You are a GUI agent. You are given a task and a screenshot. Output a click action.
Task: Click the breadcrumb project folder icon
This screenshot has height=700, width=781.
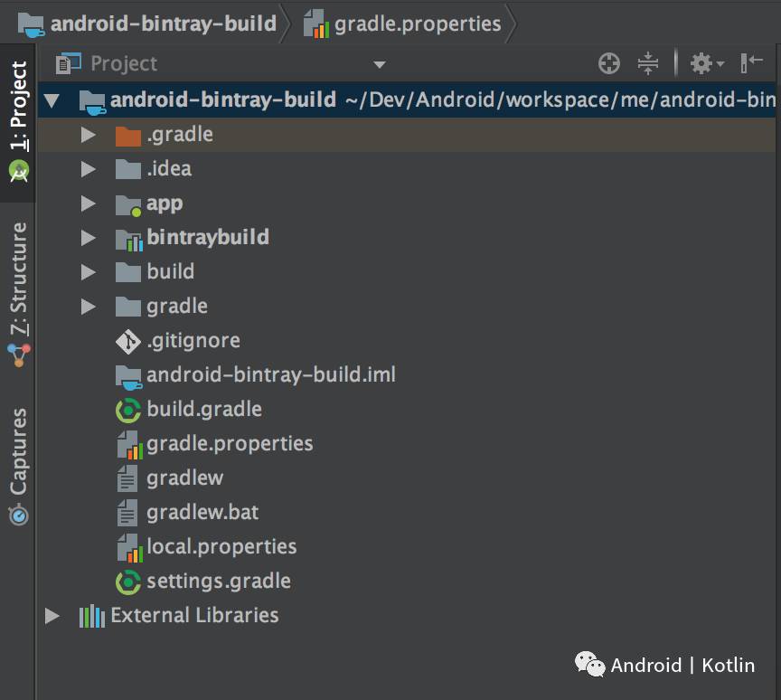[x=31, y=25]
